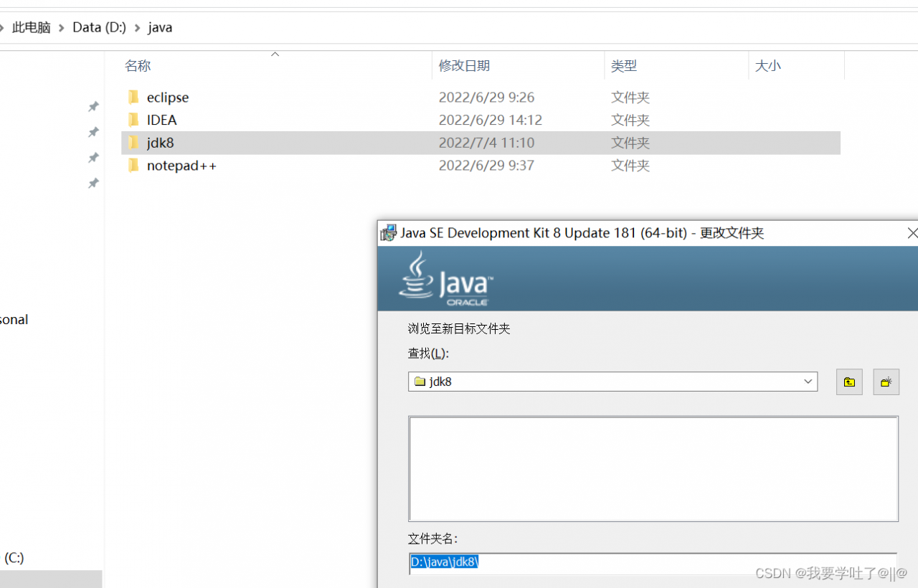The width and height of the screenshot is (918, 588).
Task: Sort files by 修改日期 column
Action: tap(464, 66)
